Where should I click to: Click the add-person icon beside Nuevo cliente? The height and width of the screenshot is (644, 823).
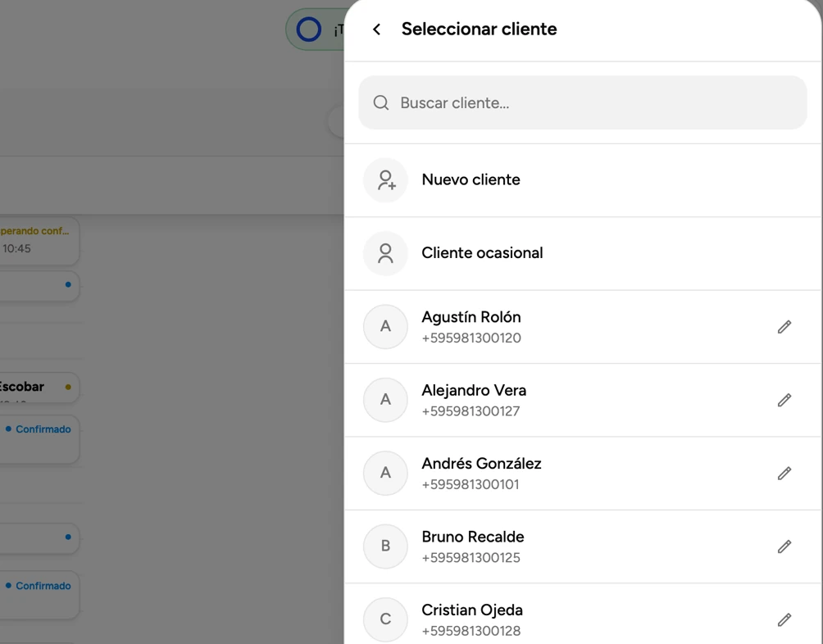[x=386, y=180]
